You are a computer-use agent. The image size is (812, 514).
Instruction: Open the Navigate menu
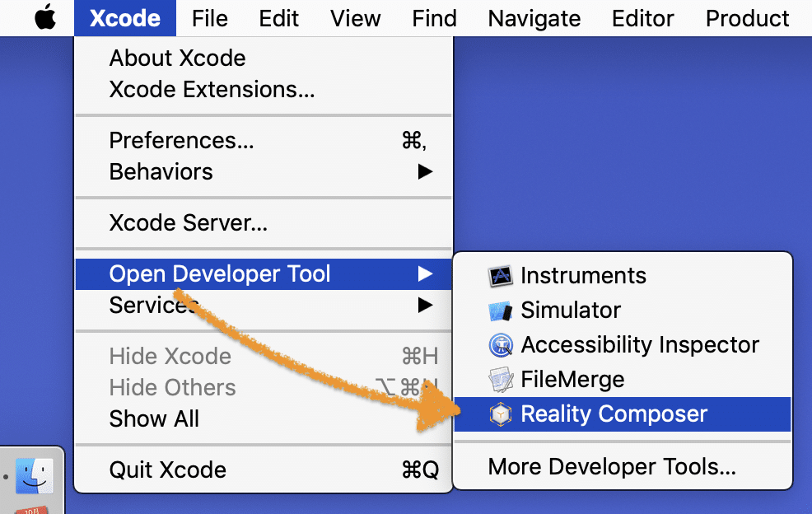(534, 18)
